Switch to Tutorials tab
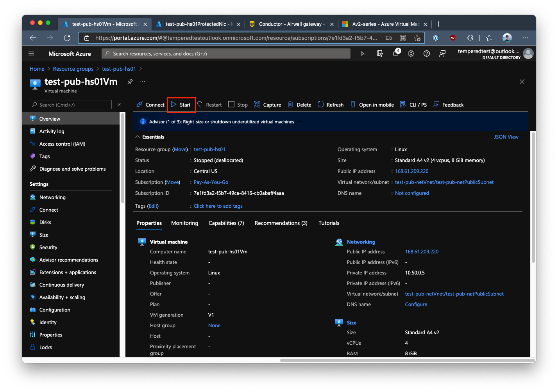Viewport: 558px width, 392px height. click(329, 223)
